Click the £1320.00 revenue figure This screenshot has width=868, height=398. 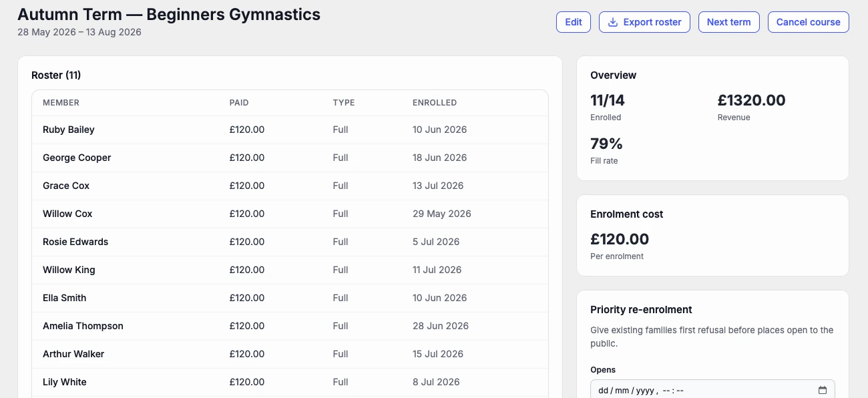point(752,101)
